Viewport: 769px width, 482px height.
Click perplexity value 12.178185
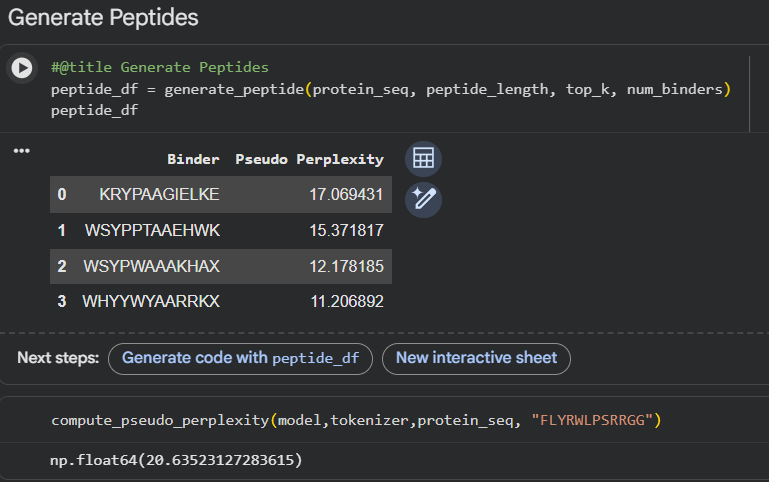(346, 266)
